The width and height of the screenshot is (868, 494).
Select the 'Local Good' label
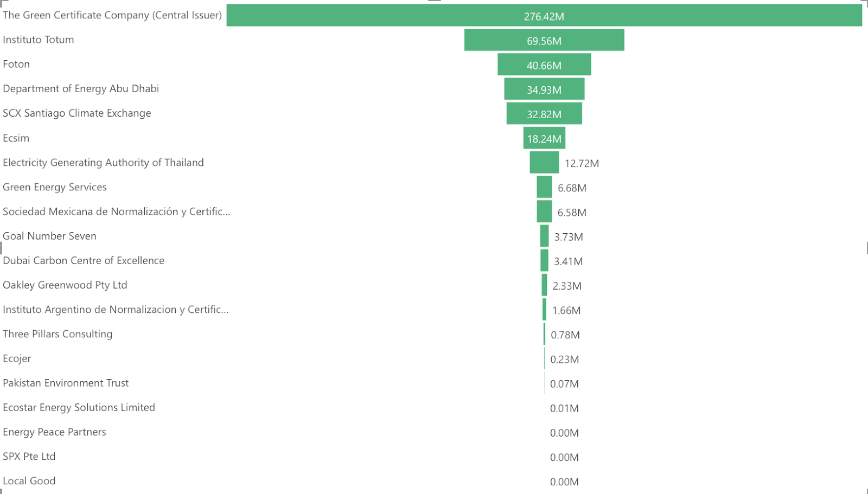[x=29, y=481]
